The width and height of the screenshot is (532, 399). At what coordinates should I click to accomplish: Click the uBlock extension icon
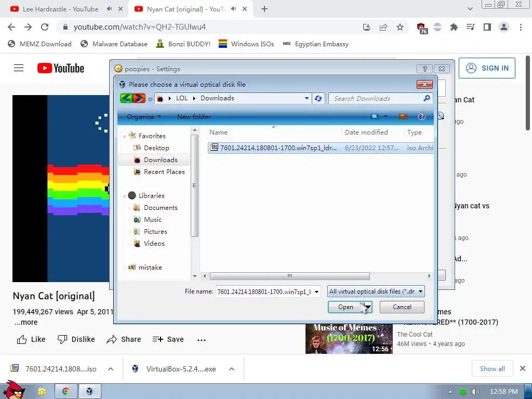pos(421,28)
